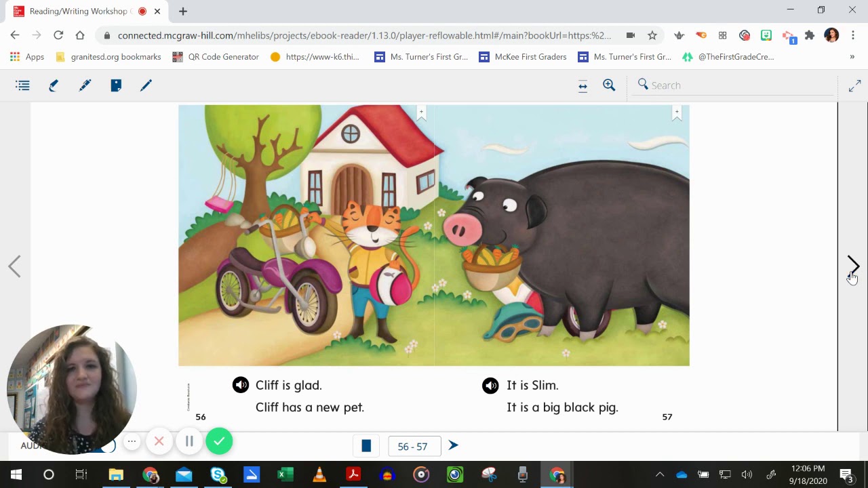Screen dimensions: 868x488
Task: Click the webcam preview bubble
Action: click(x=71, y=389)
